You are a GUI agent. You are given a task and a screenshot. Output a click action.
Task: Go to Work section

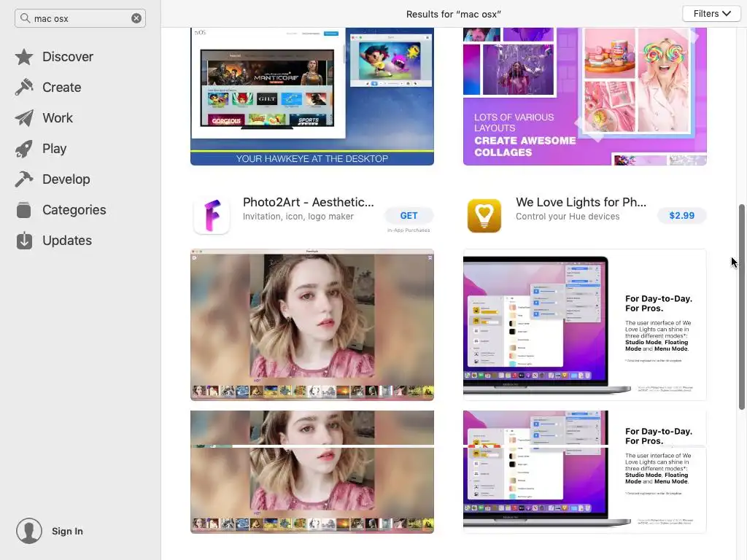click(x=58, y=118)
